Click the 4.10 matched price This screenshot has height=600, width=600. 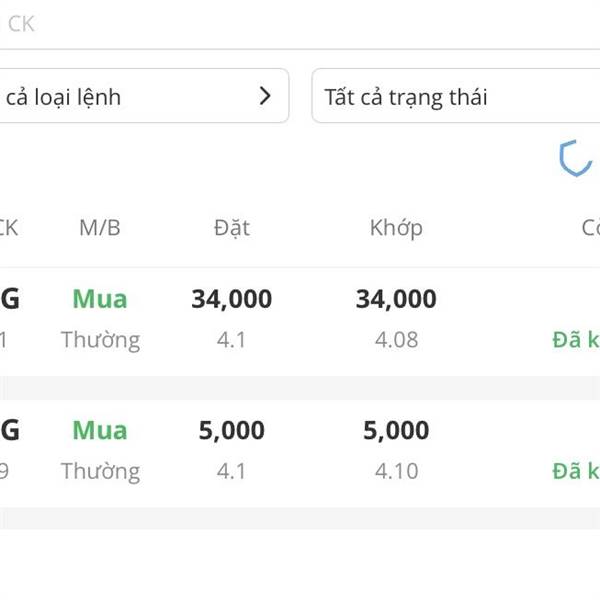pyautogui.click(x=396, y=471)
